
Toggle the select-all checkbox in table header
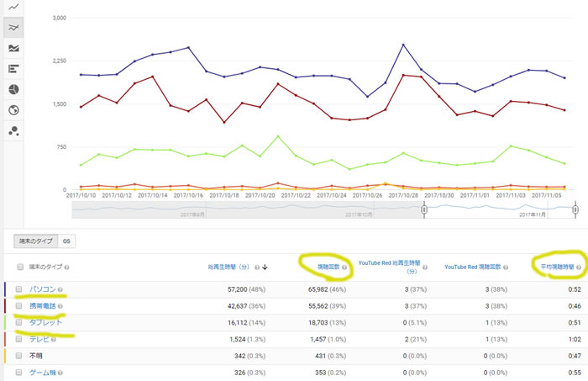(x=19, y=267)
